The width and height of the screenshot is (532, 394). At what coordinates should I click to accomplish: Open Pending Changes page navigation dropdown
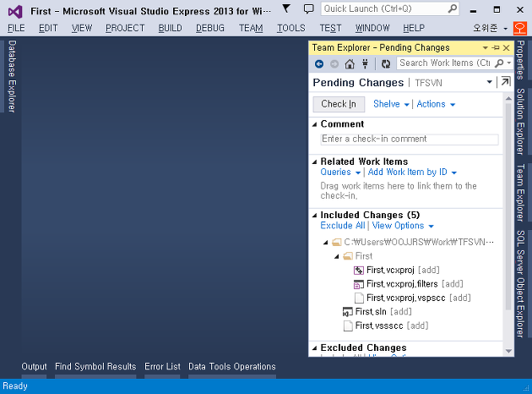click(489, 82)
